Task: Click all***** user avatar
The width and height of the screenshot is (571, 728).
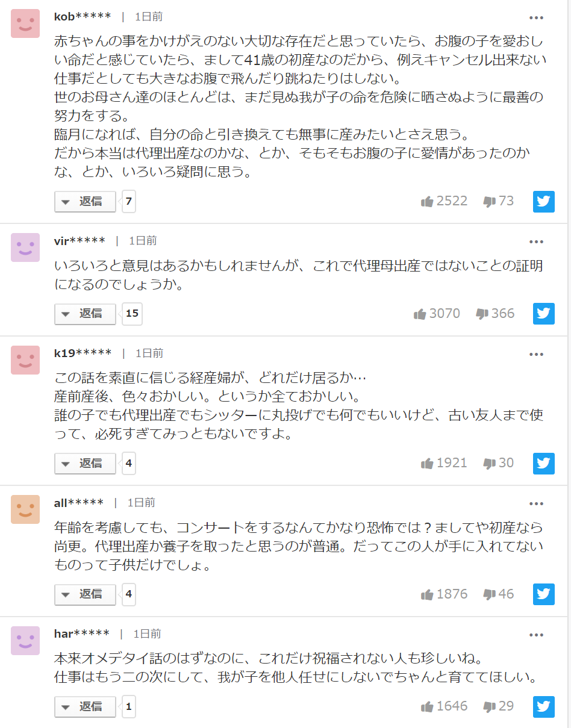Action: [x=25, y=509]
